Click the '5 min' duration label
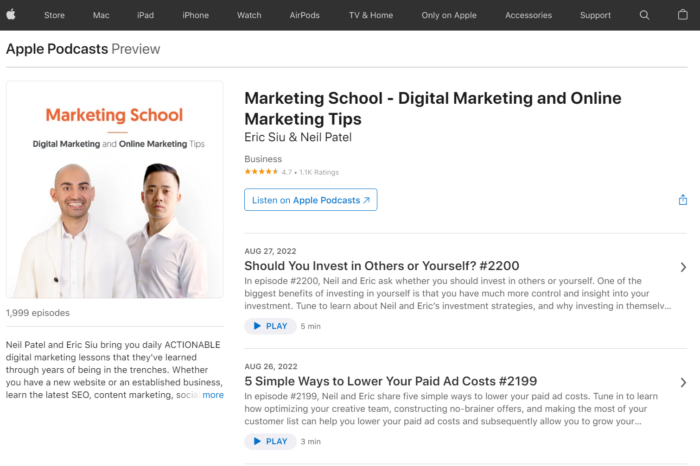Image resolution: width=700 pixels, height=466 pixels. (311, 326)
